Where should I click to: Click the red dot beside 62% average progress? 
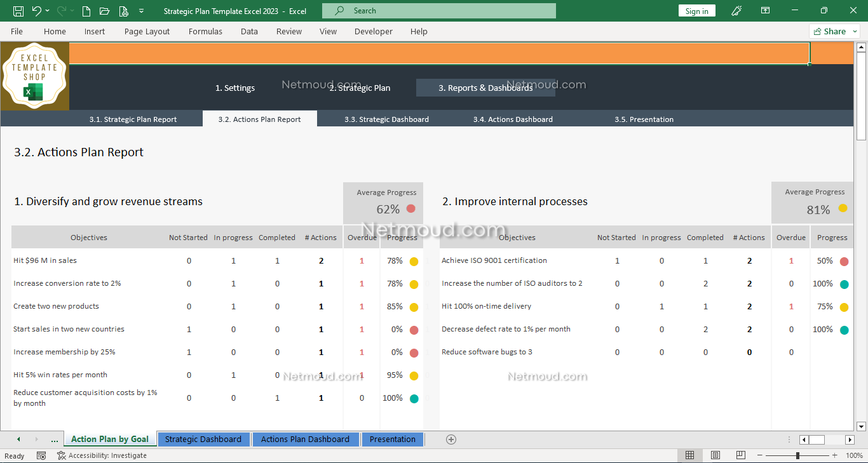click(x=410, y=208)
